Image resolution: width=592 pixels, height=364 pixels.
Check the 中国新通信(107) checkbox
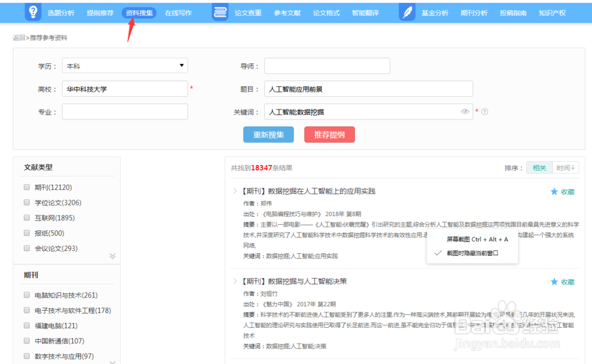click(27, 340)
